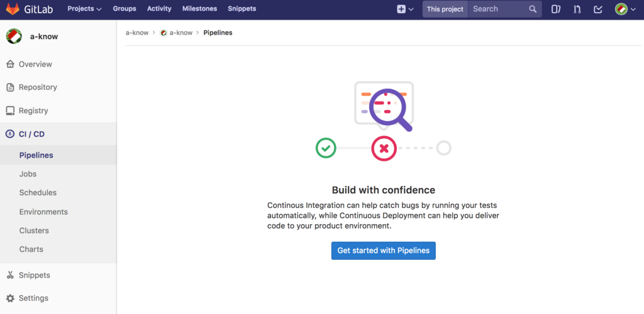Image resolution: width=644 pixels, height=314 pixels.
Task: Click the breadcrumb a-know project avatar icon
Action: tap(164, 33)
